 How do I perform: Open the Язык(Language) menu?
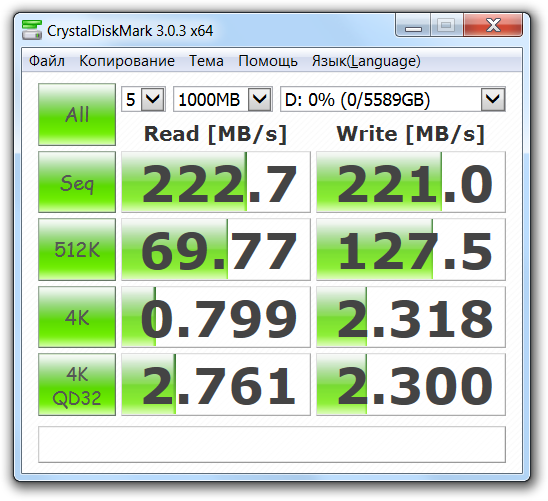(366, 61)
